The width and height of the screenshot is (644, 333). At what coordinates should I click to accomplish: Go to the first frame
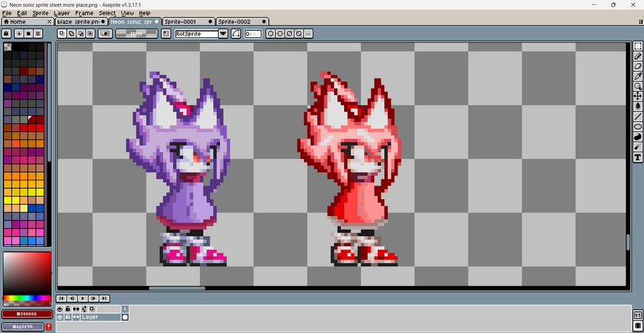tap(62, 299)
